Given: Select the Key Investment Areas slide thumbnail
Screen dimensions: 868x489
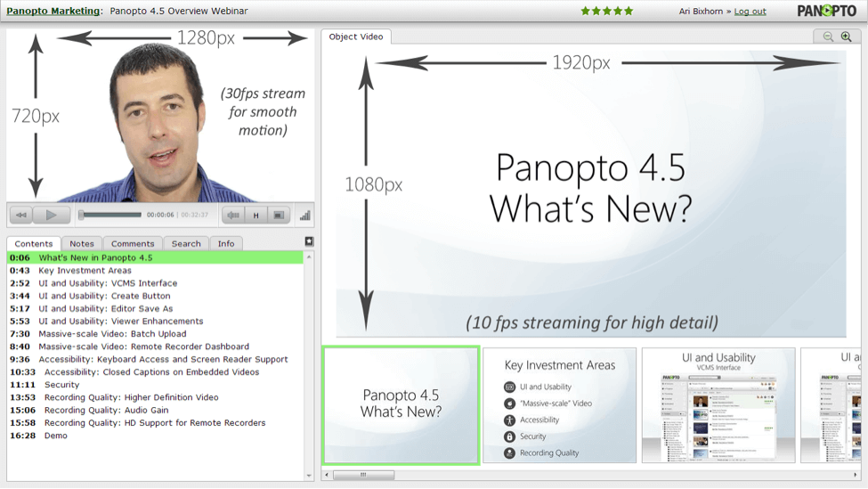Looking at the screenshot, I should tap(560, 405).
